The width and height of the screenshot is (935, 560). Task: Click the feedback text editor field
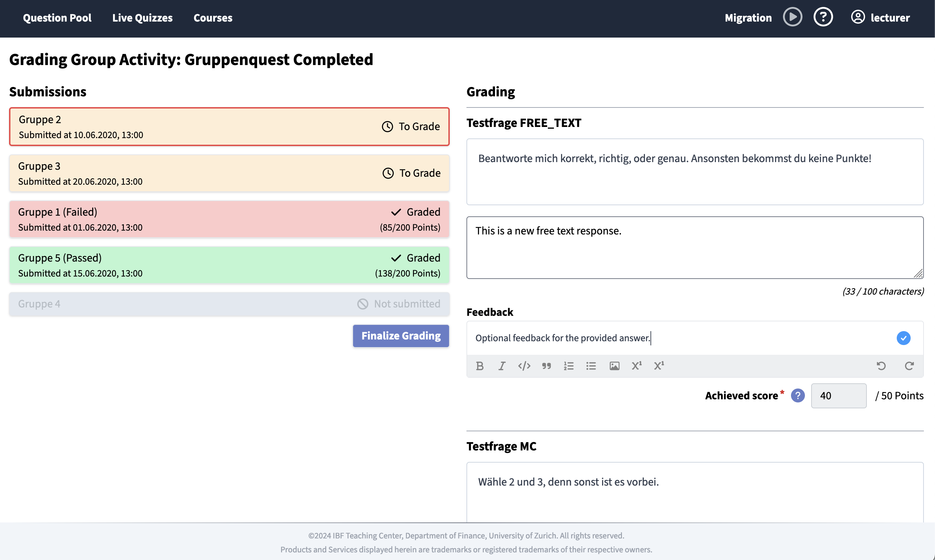(x=679, y=338)
